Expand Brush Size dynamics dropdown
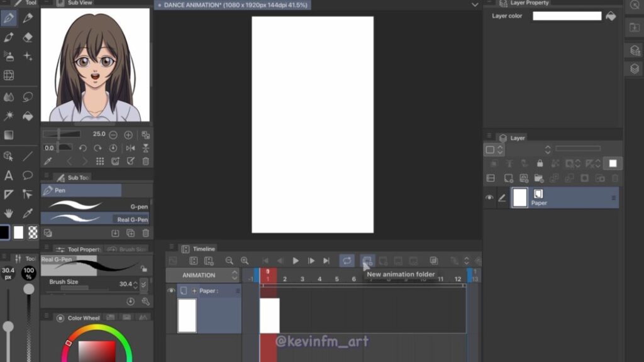 point(144,284)
